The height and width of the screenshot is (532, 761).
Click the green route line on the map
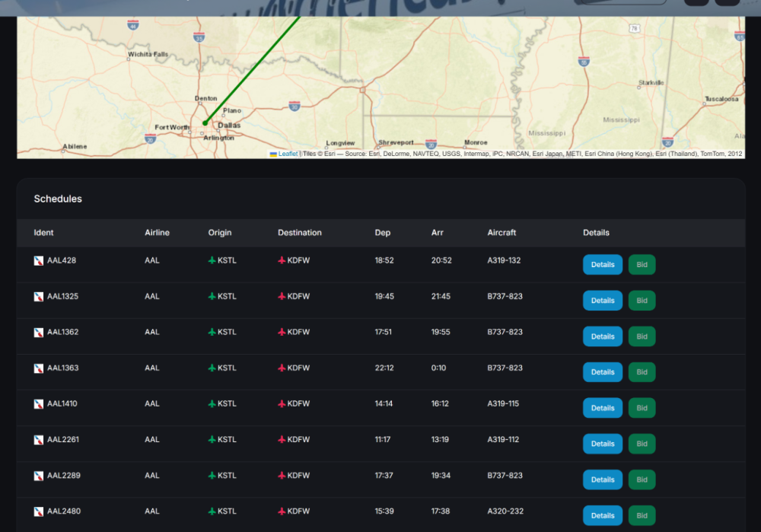(251, 69)
